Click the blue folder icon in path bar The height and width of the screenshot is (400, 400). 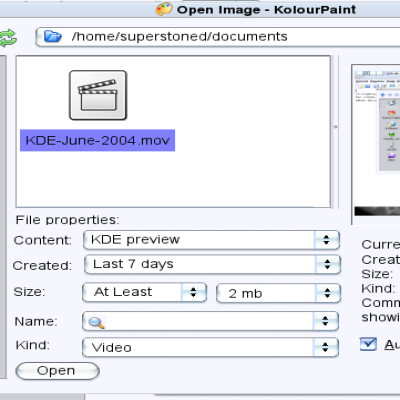coord(53,36)
